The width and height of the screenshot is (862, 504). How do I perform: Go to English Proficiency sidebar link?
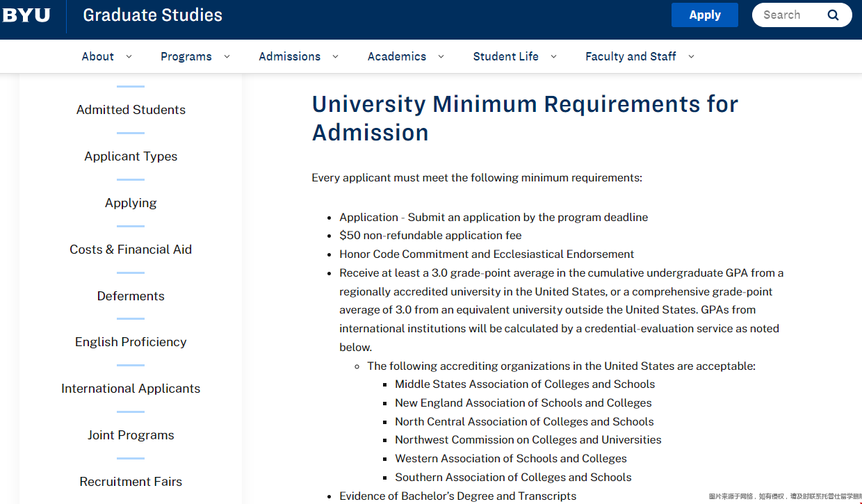pos(131,342)
